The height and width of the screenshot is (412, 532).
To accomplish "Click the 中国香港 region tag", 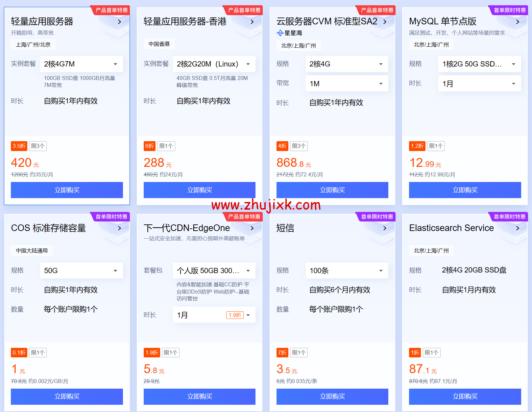I will pyautogui.click(x=159, y=44).
